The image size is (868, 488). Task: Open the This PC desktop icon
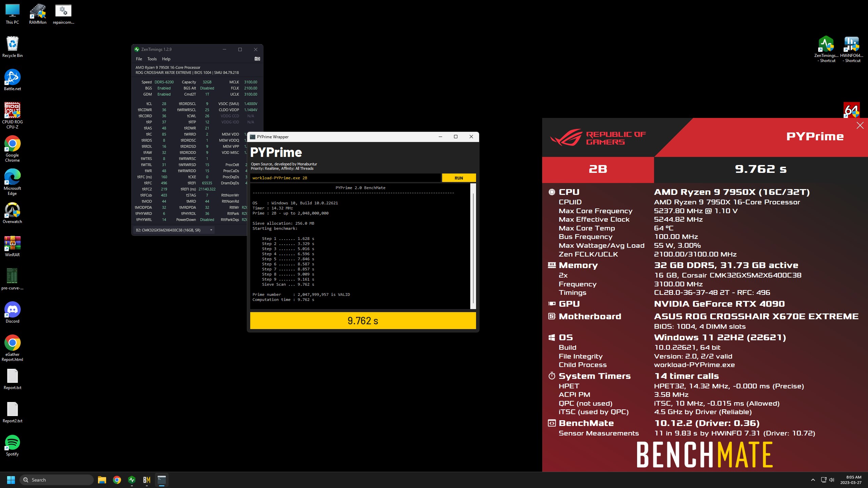(12, 14)
